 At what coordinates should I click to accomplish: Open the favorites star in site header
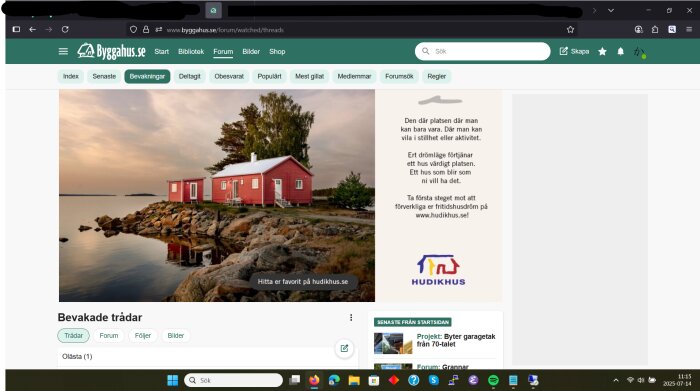pyautogui.click(x=602, y=51)
